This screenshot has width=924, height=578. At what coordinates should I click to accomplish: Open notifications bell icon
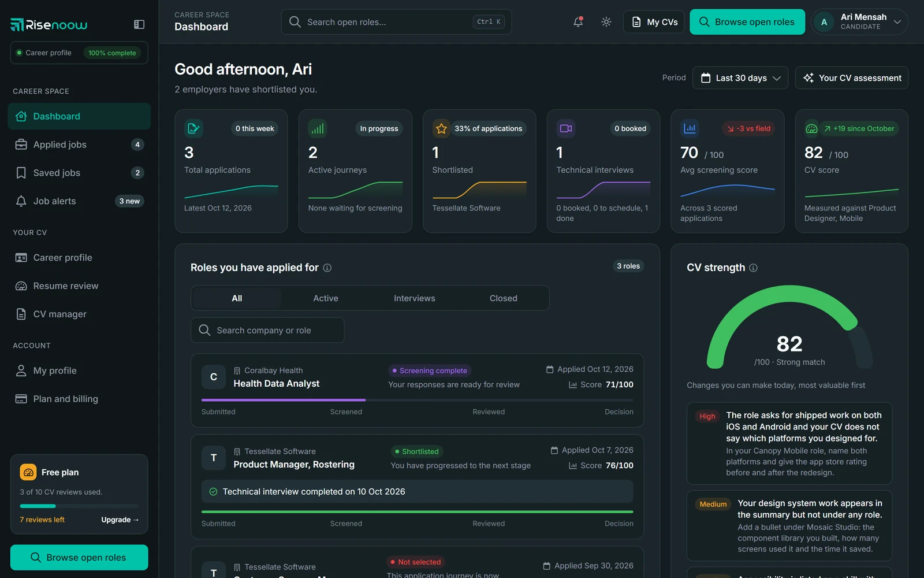(x=578, y=22)
